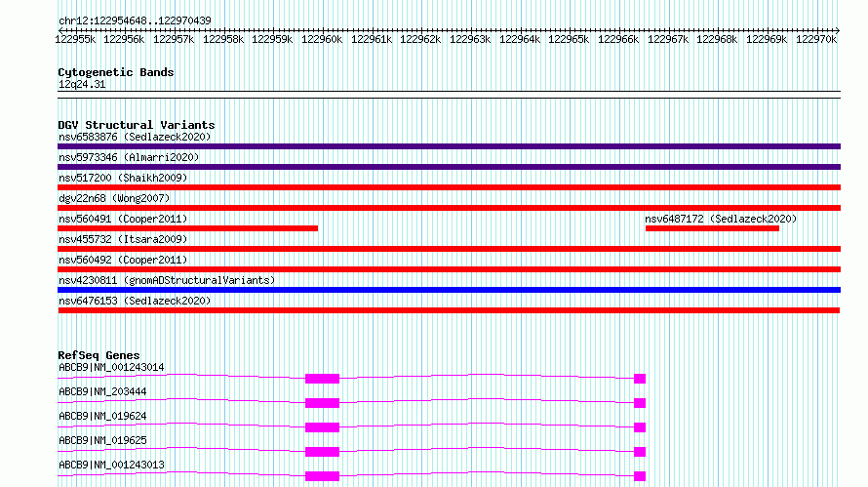Click the DGV Structural Variants track title
Image resolution: width=868 pixels, height=487 pixels.
coord(137,125)
